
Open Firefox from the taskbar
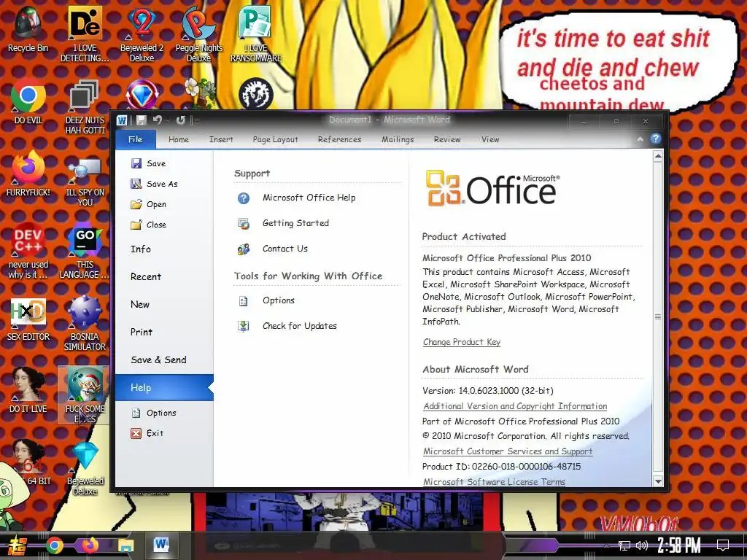(x=90, y=545)
